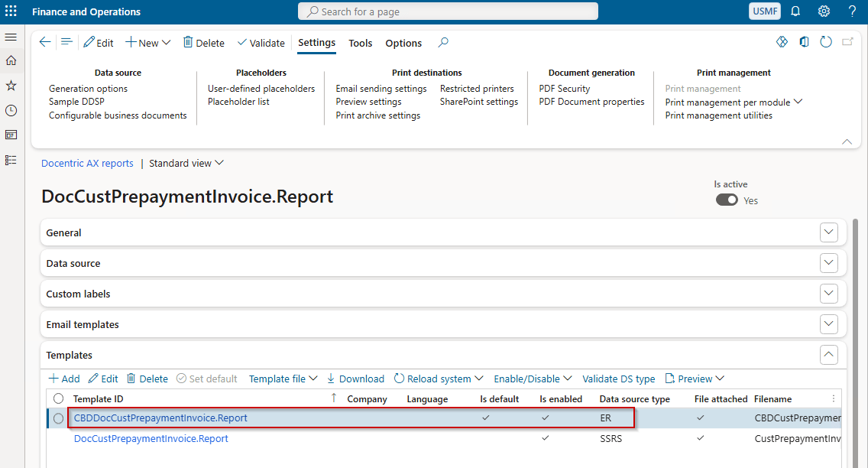Open the help question mark
The height and width of the screenshot is (468, 868).
(853, 11)
